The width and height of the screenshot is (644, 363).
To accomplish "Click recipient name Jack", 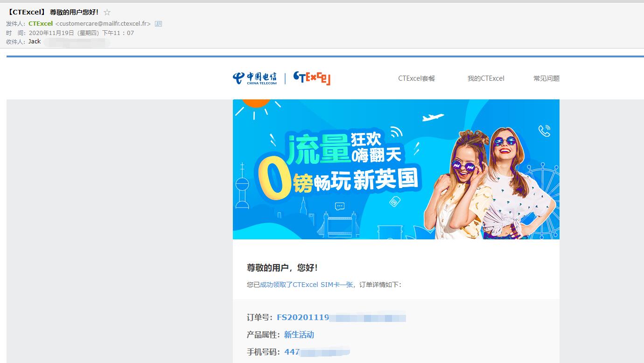I will point(35,42).
